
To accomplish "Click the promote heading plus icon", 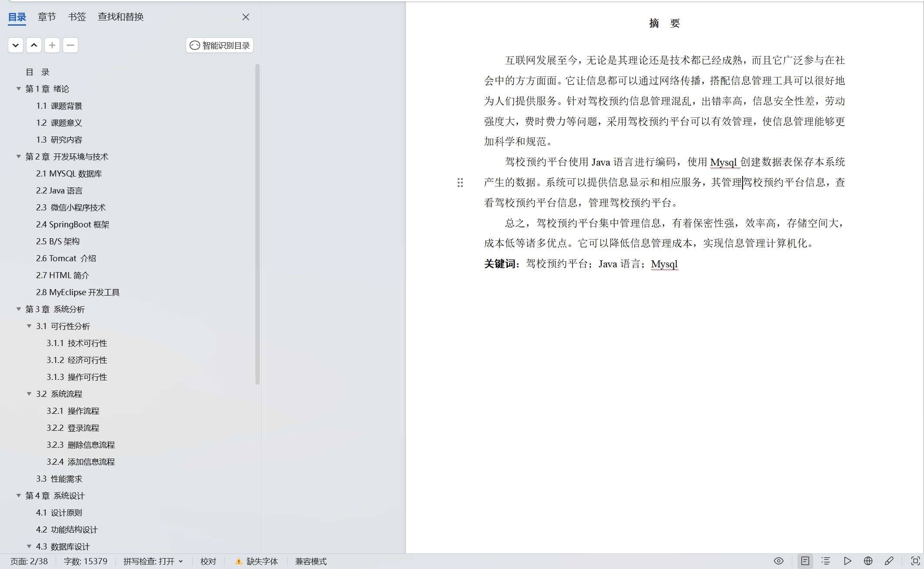I will pos(52,45).
